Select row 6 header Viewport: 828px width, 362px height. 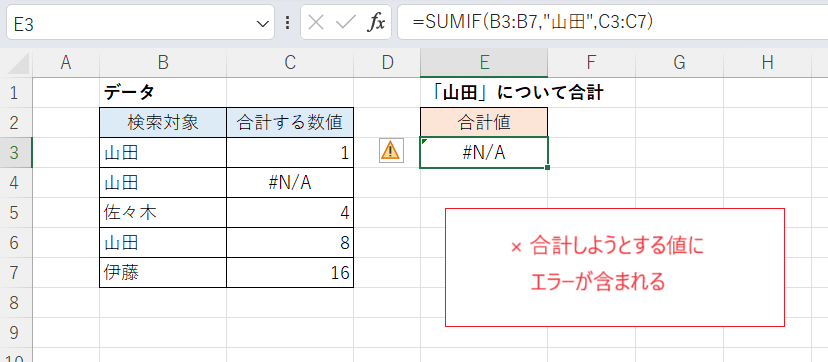pyautogui.click(x=16, y=243)
